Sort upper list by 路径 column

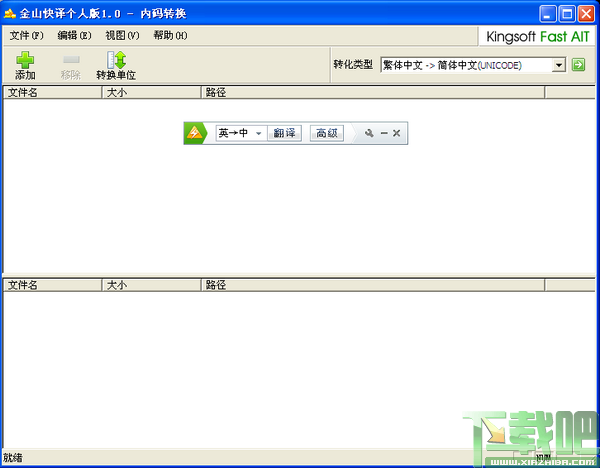click(x=373, y=93)
